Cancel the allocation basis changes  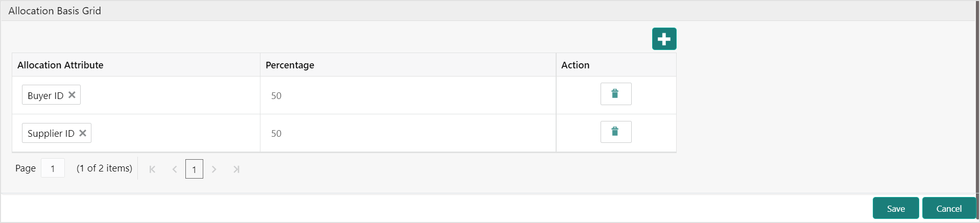948,208
